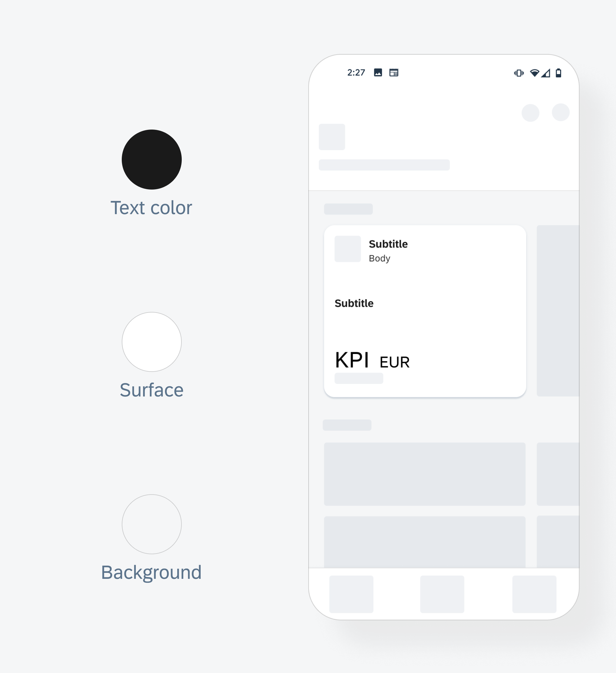The height and width of the screenshot is (673, 616).
Task: Click the notification icon in status bar
Action: (378, 73)
